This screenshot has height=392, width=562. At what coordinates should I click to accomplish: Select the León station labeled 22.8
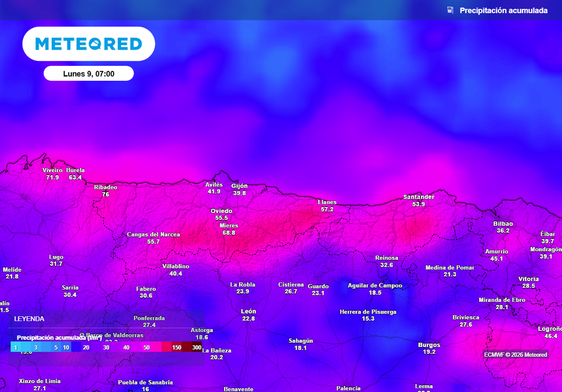pyautogui.click(x=248, y=314)
